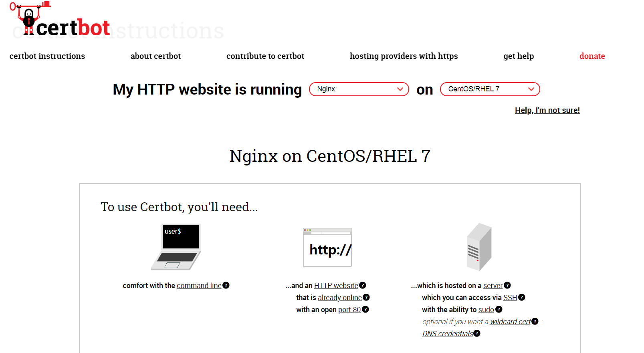This screenshot has width=644, height=353.
Task: Follow the command line link
Action: coord(199,286)
